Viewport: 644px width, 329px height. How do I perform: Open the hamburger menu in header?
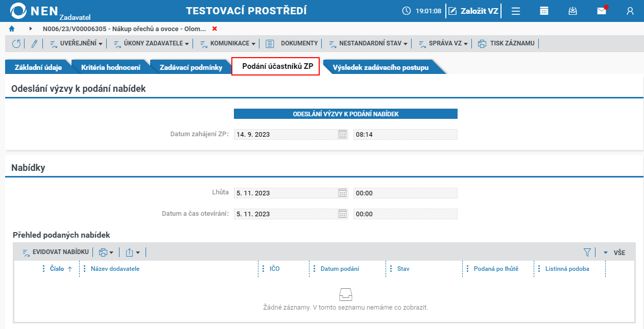(516, 11)
